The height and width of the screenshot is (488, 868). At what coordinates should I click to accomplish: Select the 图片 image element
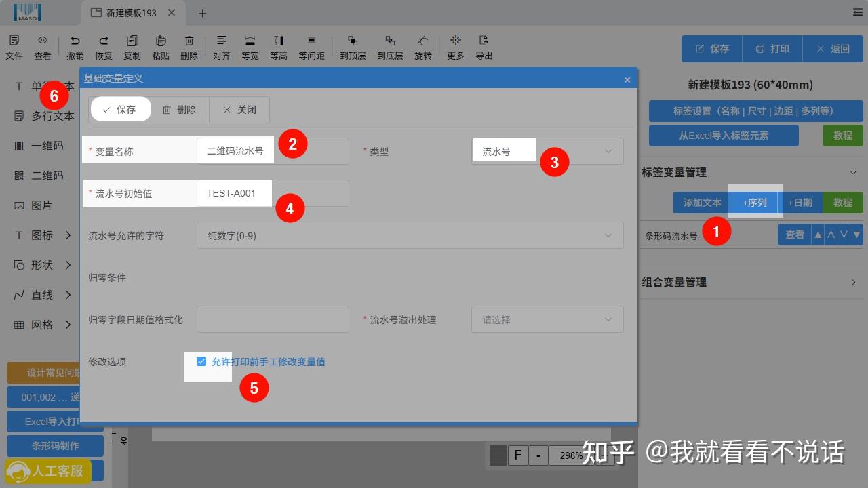34,205
